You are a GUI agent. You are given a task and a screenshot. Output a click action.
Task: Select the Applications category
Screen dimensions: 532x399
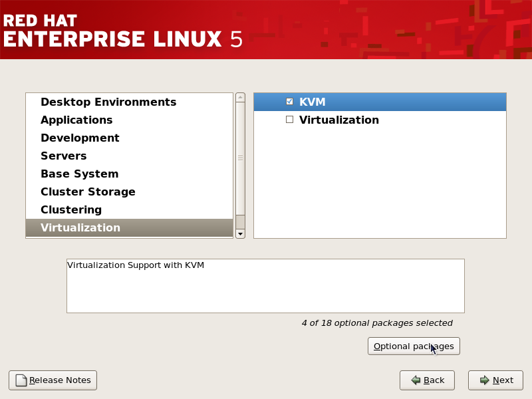tap(76, 120)
